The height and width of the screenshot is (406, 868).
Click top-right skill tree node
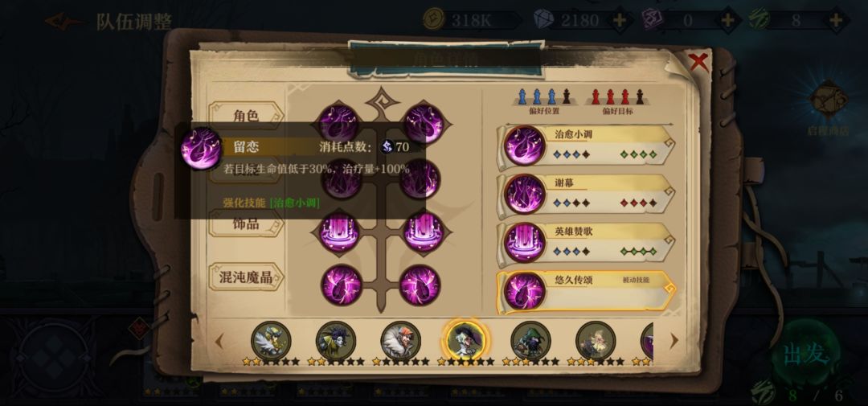tap(423, 125)
